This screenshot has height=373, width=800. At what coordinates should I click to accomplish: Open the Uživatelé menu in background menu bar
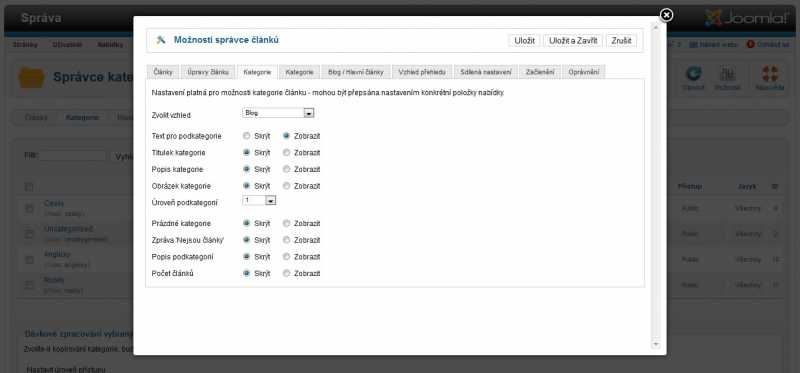(x=67, y=44)
